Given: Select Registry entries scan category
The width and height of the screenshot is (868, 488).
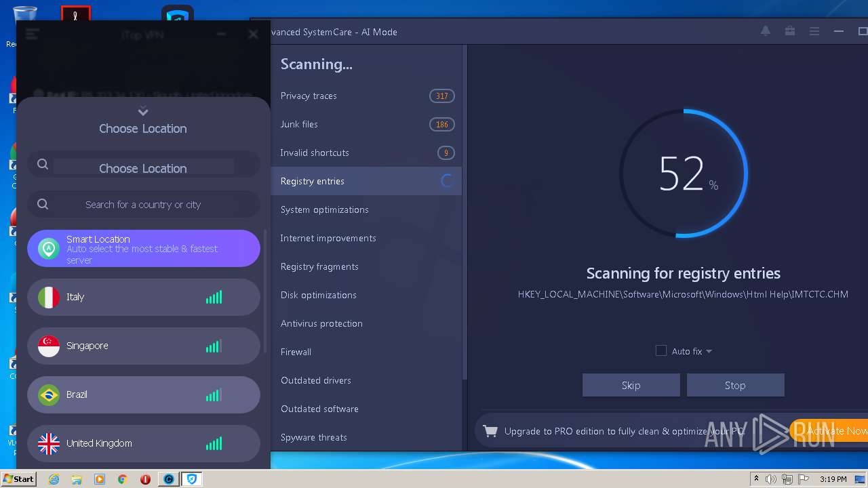Looking at the screenshot, I should (366, 181).
